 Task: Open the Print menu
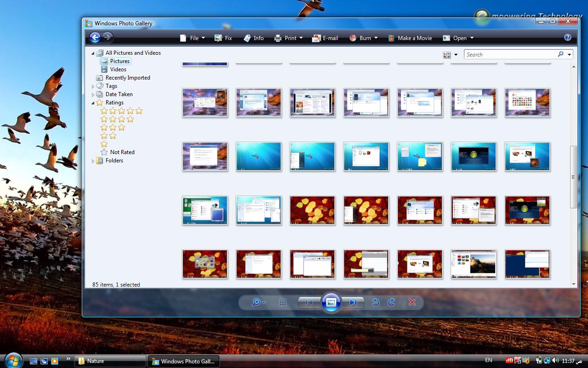click(x=288, y=38)
